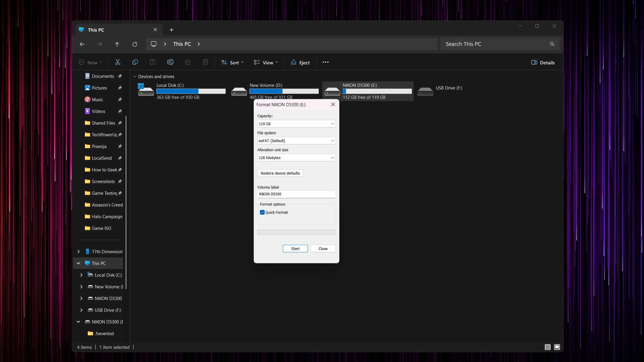Open the View menu

[x=266, y=62]
